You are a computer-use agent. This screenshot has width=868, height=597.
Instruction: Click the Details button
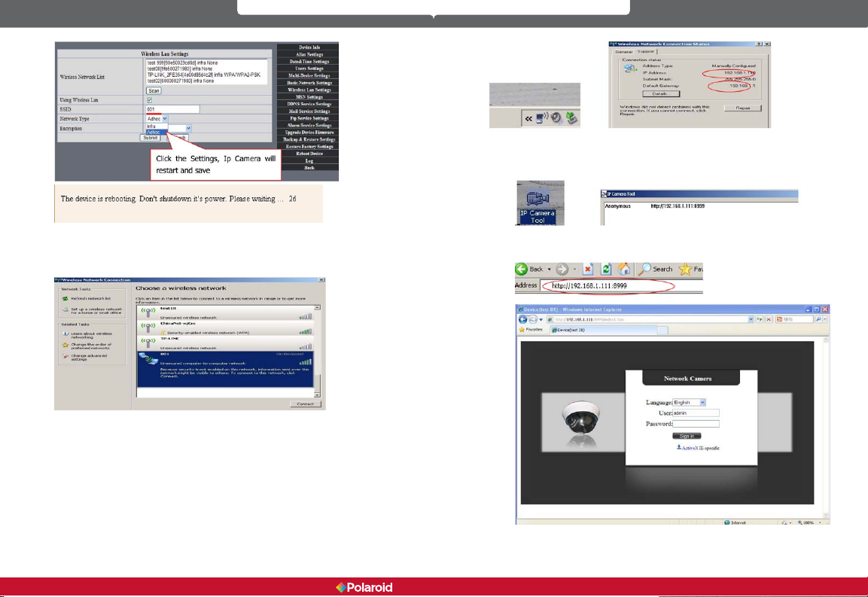point(660,93)
